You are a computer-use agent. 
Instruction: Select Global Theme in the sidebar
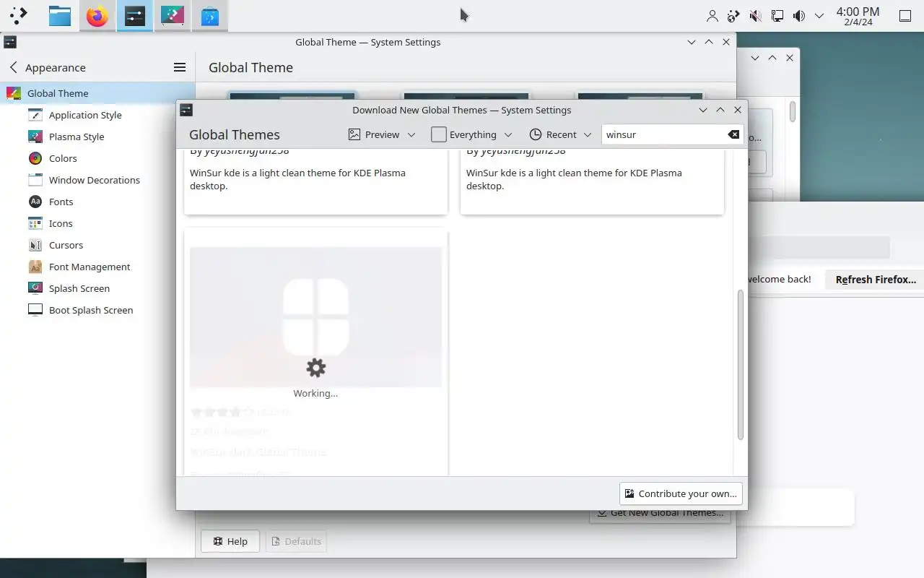pos(97,93)
